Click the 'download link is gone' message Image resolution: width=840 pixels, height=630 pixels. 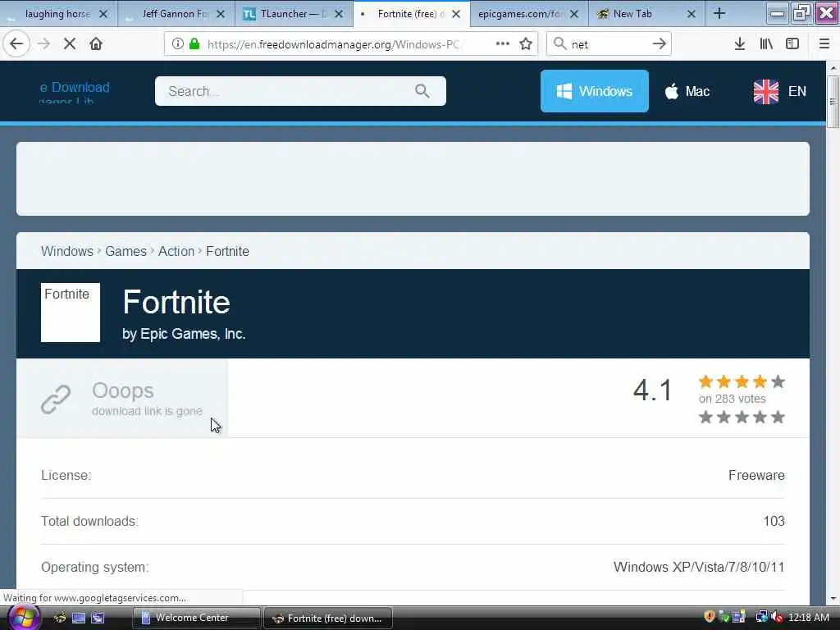[x=148, y=411]
